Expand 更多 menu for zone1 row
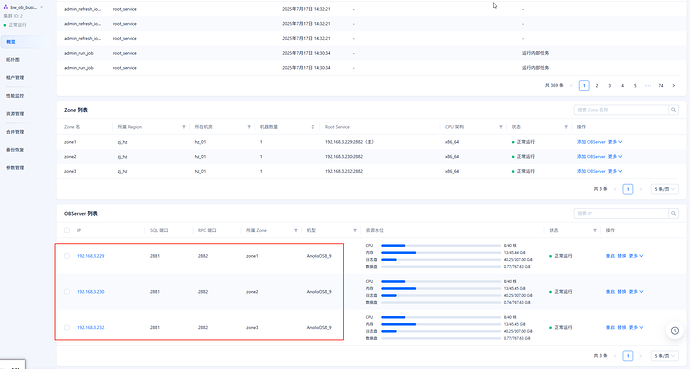This screenshot has height=369, width=690. click(615, 142)
